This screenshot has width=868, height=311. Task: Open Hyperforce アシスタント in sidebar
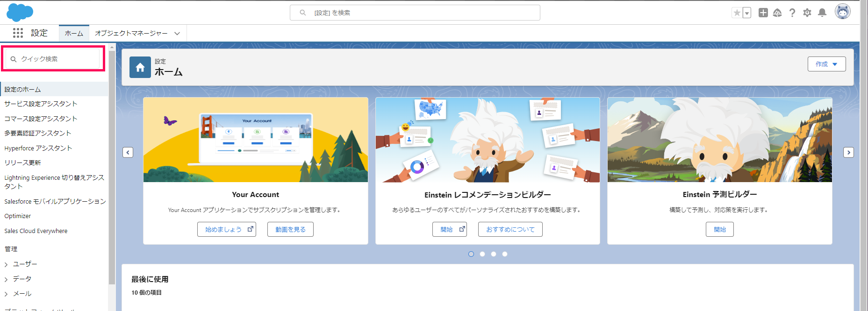click(38, 148)
